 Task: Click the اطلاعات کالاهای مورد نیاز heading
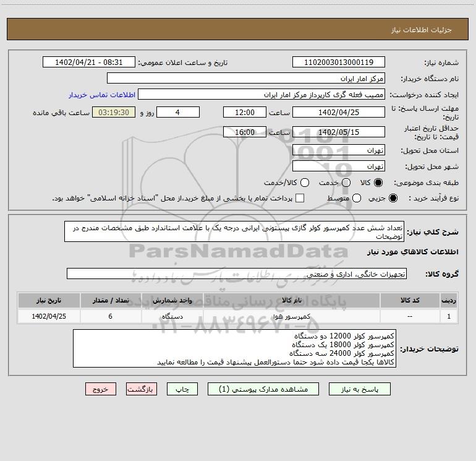click(413, 252)
